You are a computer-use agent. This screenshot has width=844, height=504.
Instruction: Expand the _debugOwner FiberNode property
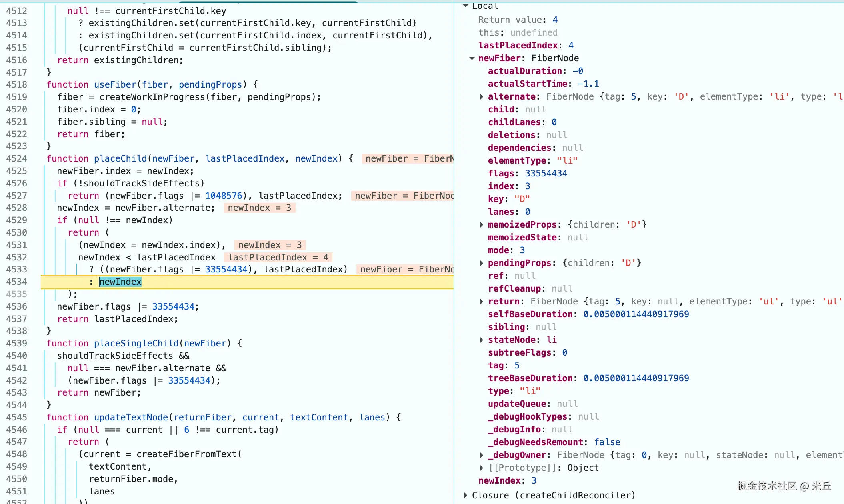(x=481, y=455)
